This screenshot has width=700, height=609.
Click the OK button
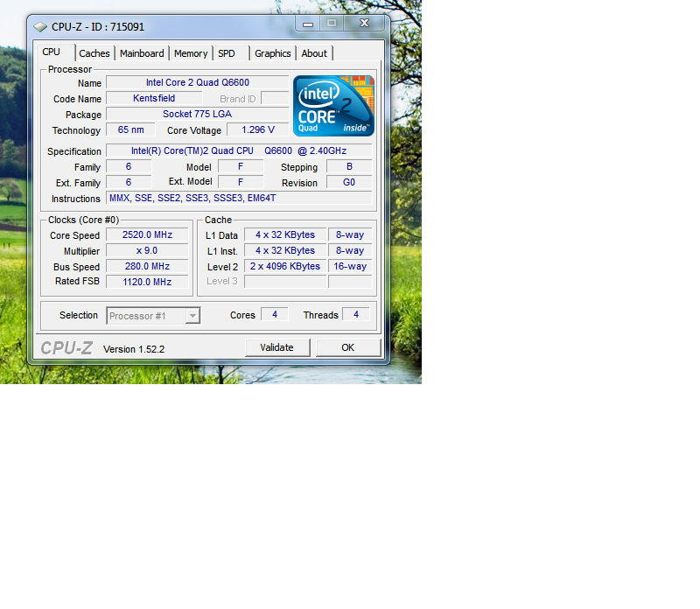(x=348, y=347)
